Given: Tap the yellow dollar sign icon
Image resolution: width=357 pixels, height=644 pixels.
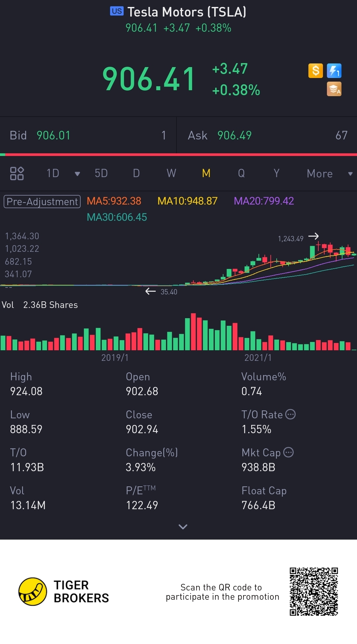Looking at the screenshot, I should tap(315, 71).
